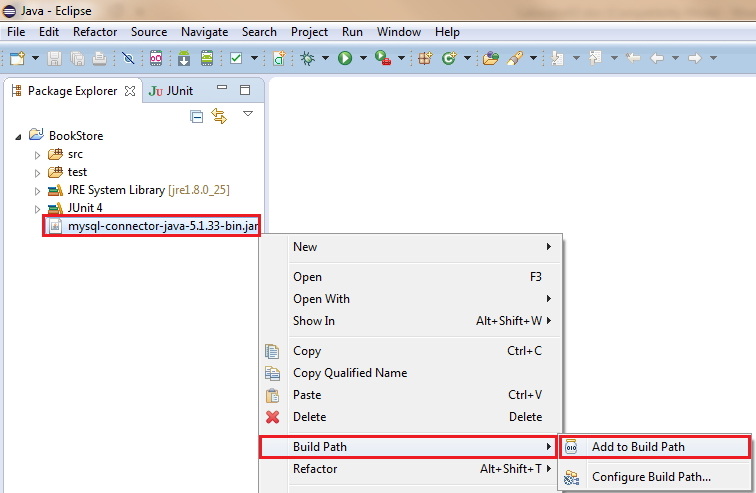Expand the JRE System Library node
This screenshot has width=756, height=493.
(37, 191)
